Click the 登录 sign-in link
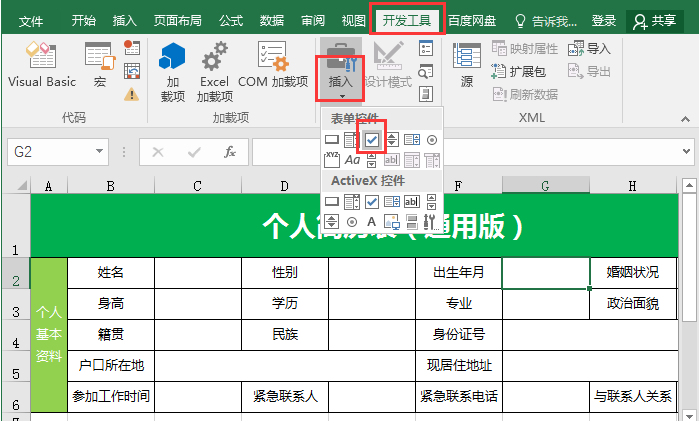Viewport: 699px width, 421px height. click(604, 21)
